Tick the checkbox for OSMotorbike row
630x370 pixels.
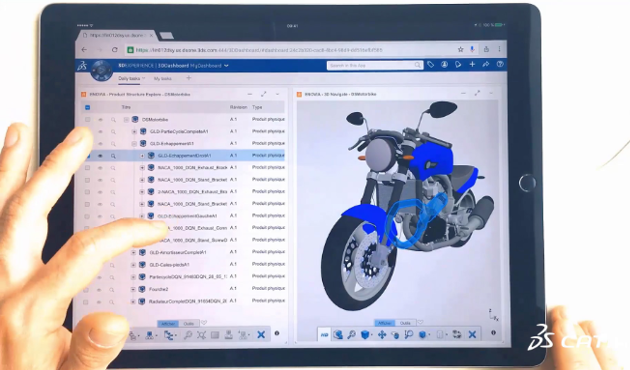pos(87,119)
